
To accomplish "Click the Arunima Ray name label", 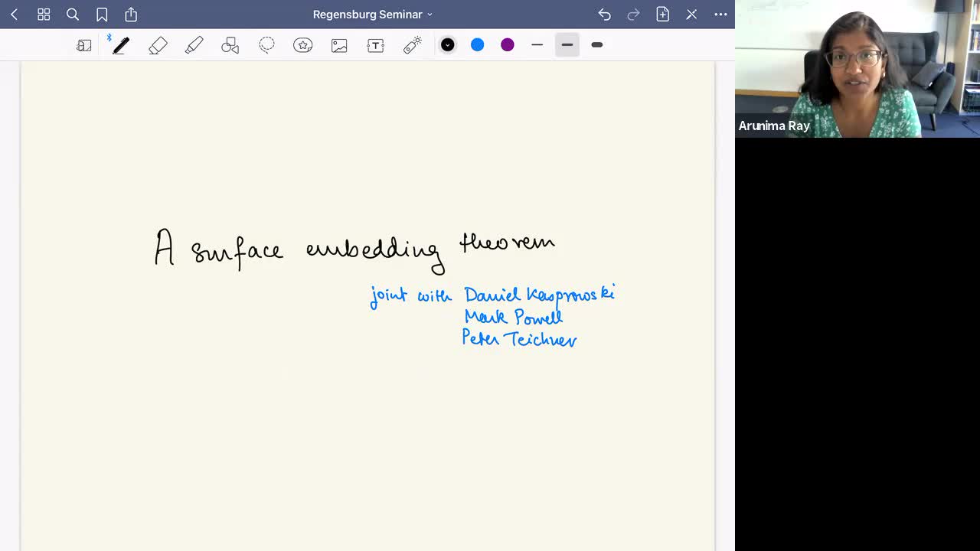I will coord(774,126).
